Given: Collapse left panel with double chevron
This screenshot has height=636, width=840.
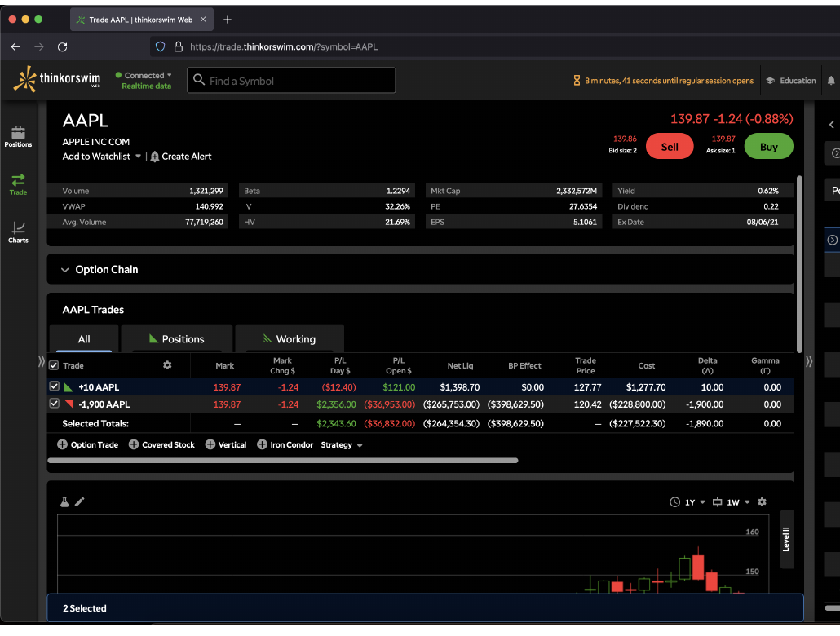Looking at the screenshot, I should 42,361.
